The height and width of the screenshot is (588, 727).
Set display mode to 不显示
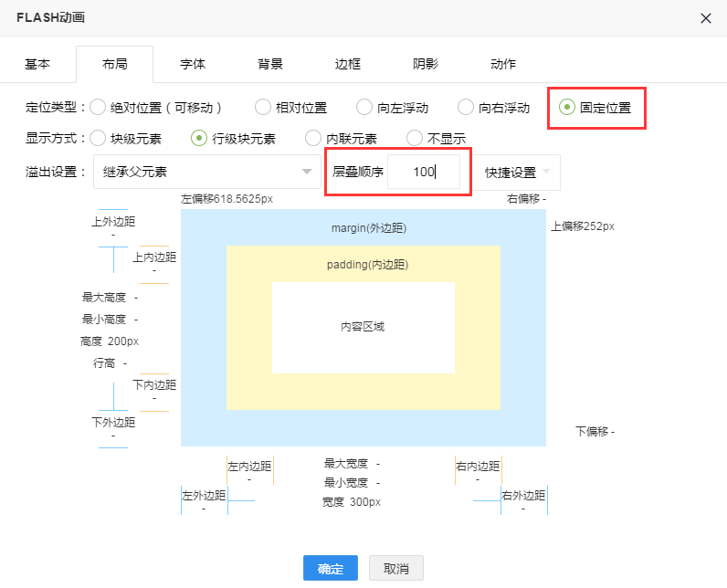coord(415,139)
